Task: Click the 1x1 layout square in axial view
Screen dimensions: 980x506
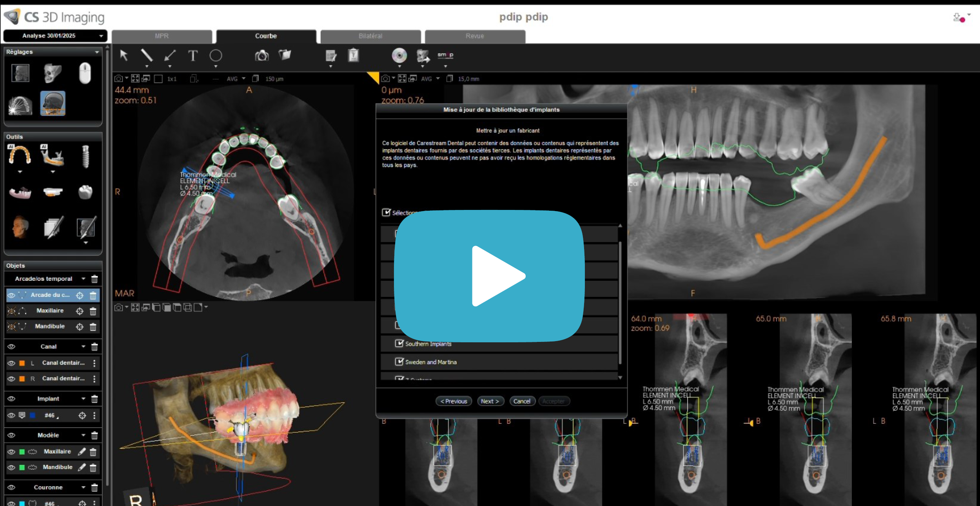Action: click(158, 79)
